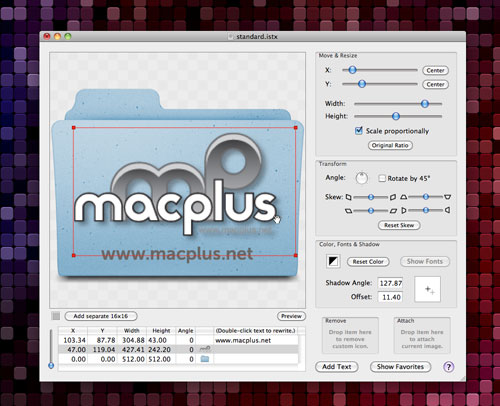Click the bottom-right red selection handle

click(x=296, y=255)
